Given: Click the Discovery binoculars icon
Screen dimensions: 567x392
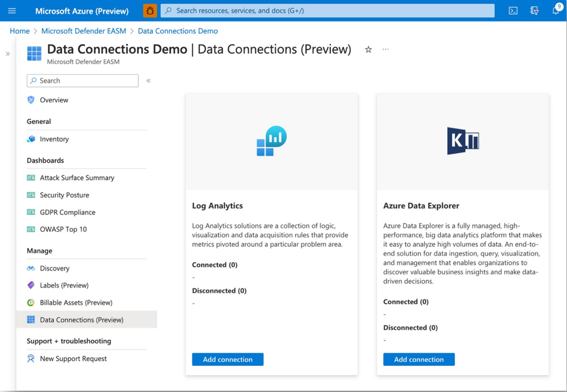Looking at the screenshot, I should tap(31, 268).
